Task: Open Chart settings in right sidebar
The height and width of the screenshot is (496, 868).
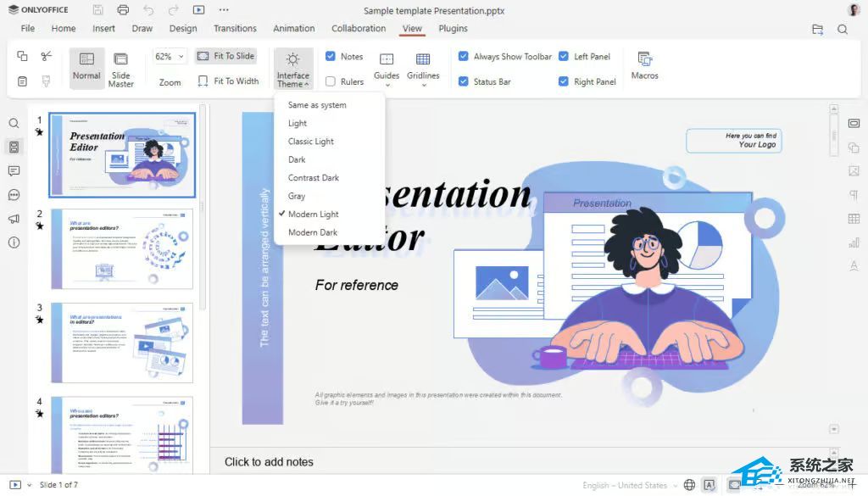Action: click(x=854, y=242)
